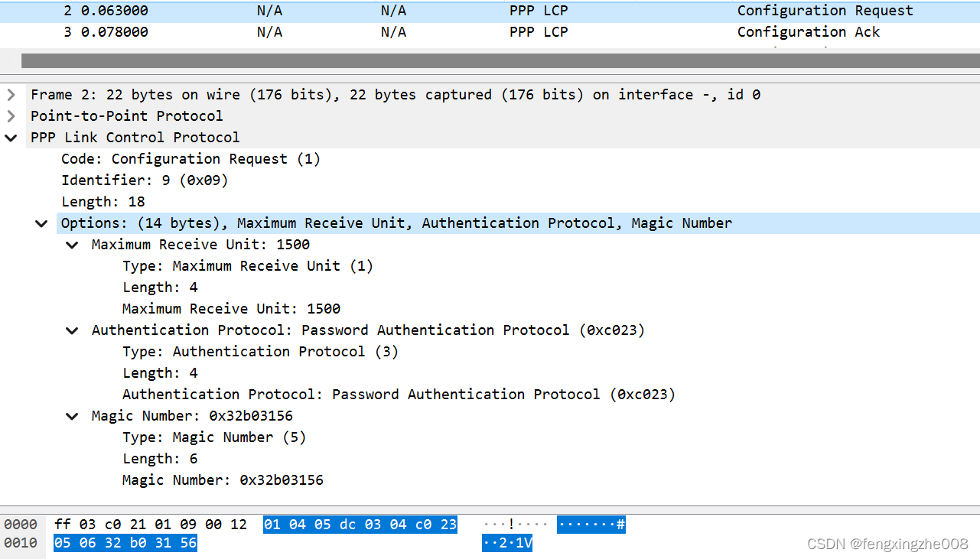Select Authentication Protocol value line (0xc023)
This screenshot has height=559, width=980.
click(399, 395)
